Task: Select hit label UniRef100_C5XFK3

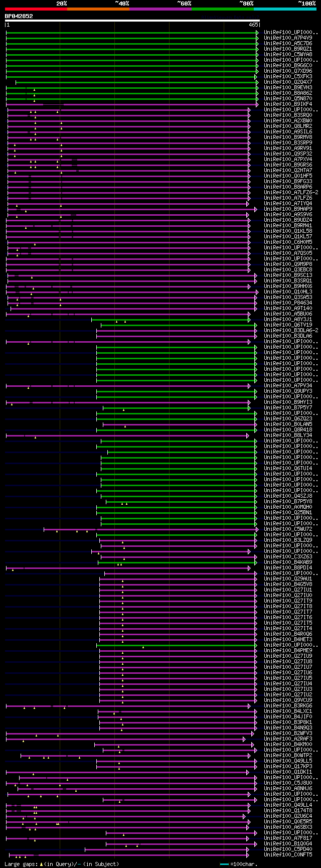Action: pyautogui.click(x=288, y=76)
